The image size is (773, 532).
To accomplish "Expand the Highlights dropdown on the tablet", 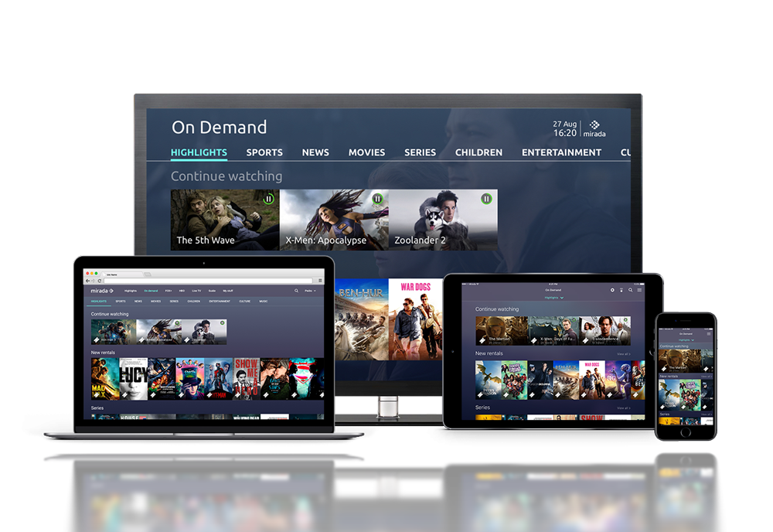I will pyautogui.click(x=553, y=298).
